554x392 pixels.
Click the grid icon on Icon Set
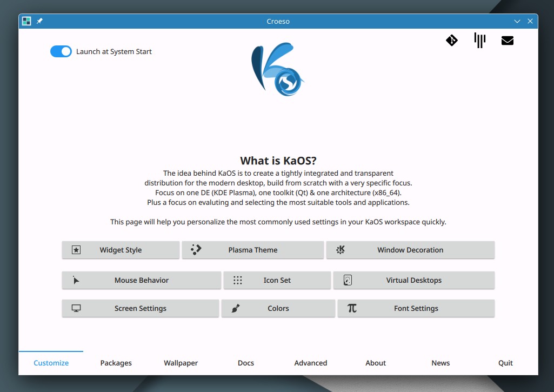pos(237,280)
